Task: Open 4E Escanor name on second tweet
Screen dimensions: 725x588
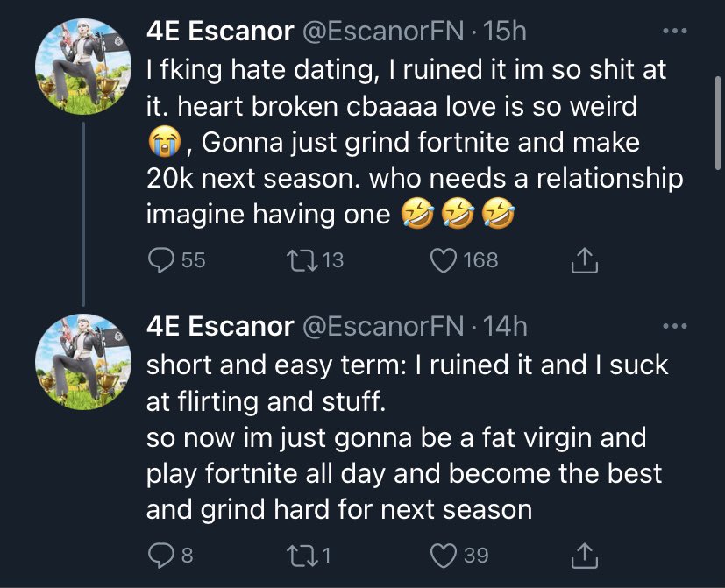Action: [x=219, y=327]
